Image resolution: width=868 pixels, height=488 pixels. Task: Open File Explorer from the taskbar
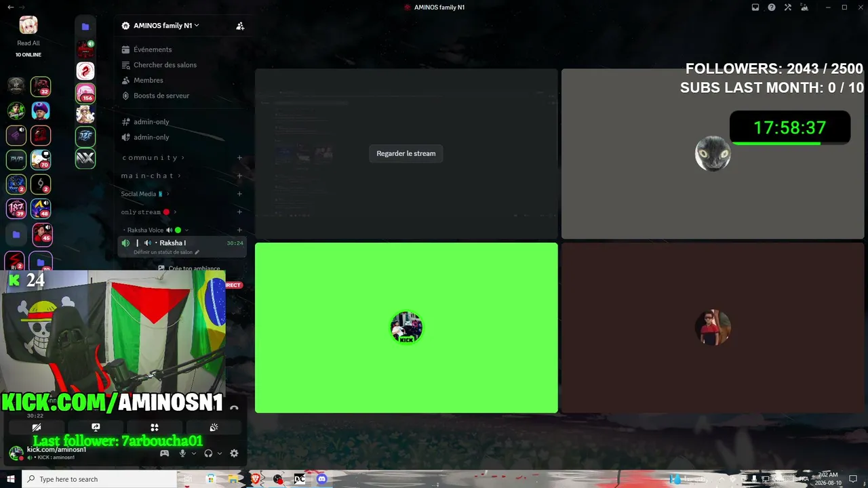233,479
